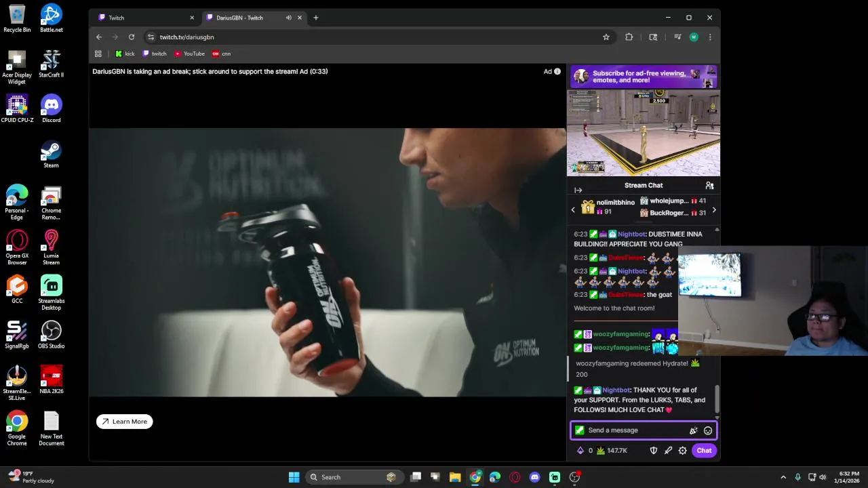Bookmark this page with the star

click(x=606, y=37)
